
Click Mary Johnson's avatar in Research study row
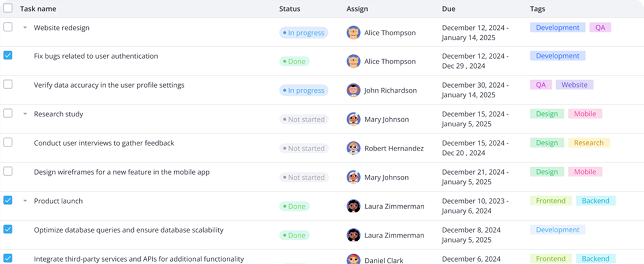(x=353, y=119)
